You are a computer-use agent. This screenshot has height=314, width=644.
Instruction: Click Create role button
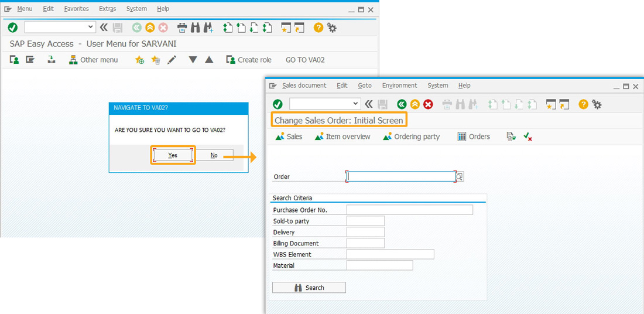point(249,60)
